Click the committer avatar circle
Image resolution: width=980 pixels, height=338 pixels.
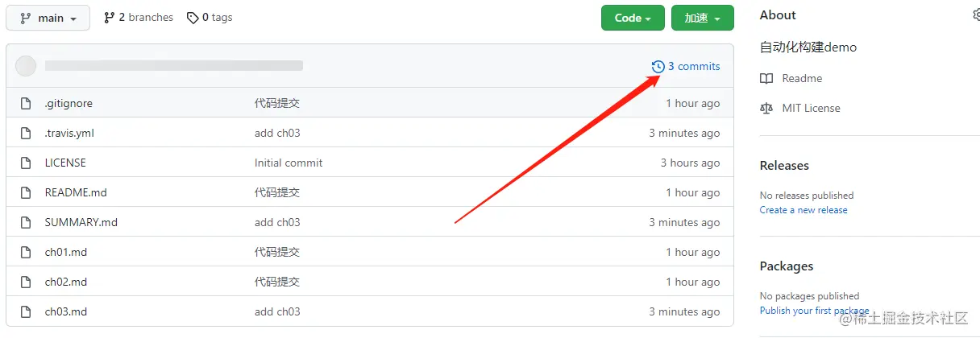[26, 66]
